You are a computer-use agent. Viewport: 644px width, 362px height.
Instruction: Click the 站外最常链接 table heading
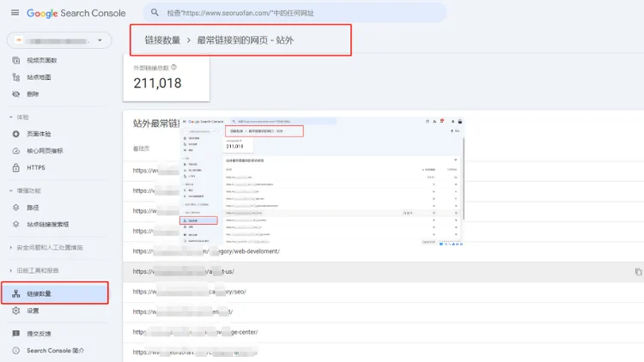(x=156, y=124)
